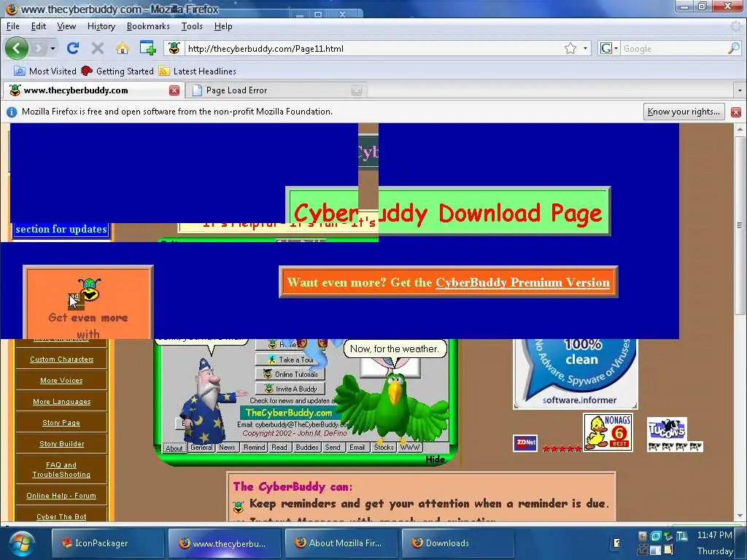Click the scrollbar up arrow

coord(740,129)
